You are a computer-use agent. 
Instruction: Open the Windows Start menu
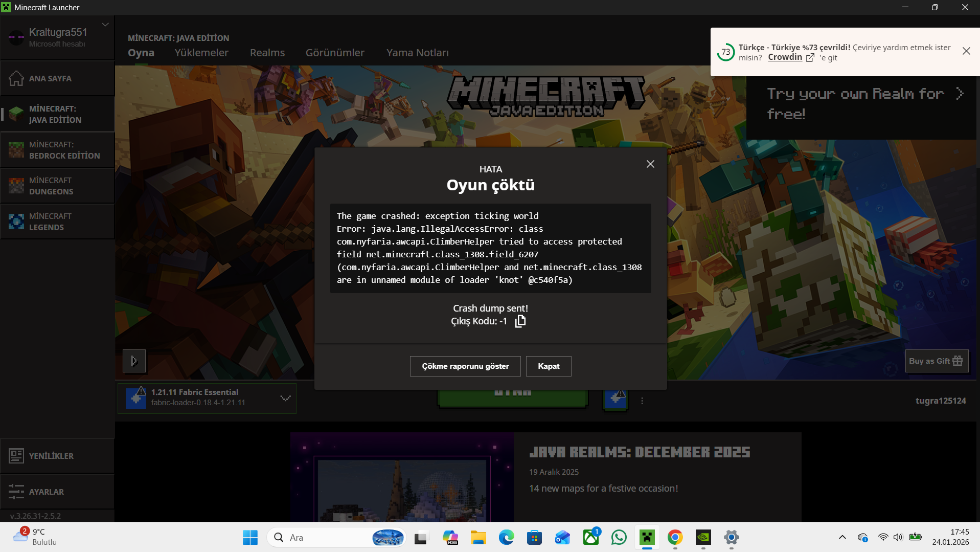250,538
